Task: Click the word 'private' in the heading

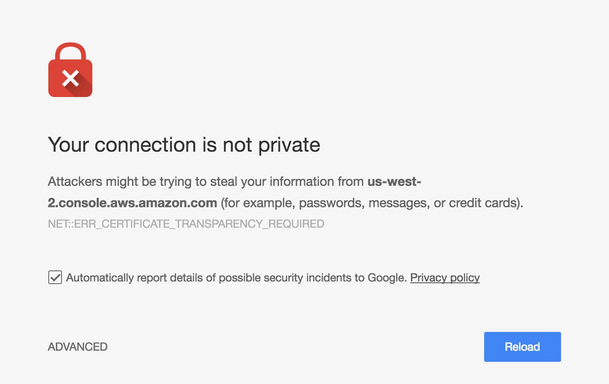Action: pyautogui.click(x=289, y=146)
